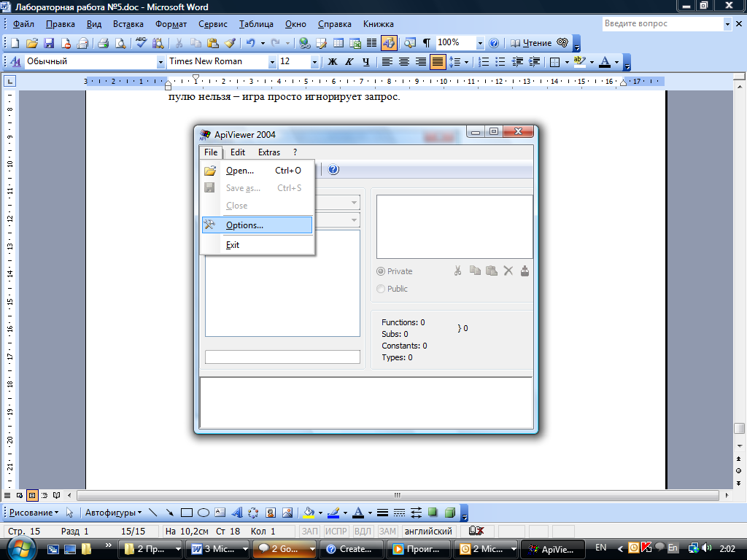Image resolution: width=747 pixels, height=560 pixels.
Task: Toggle underline (Ч) formatting
Action: pos(366,62)
